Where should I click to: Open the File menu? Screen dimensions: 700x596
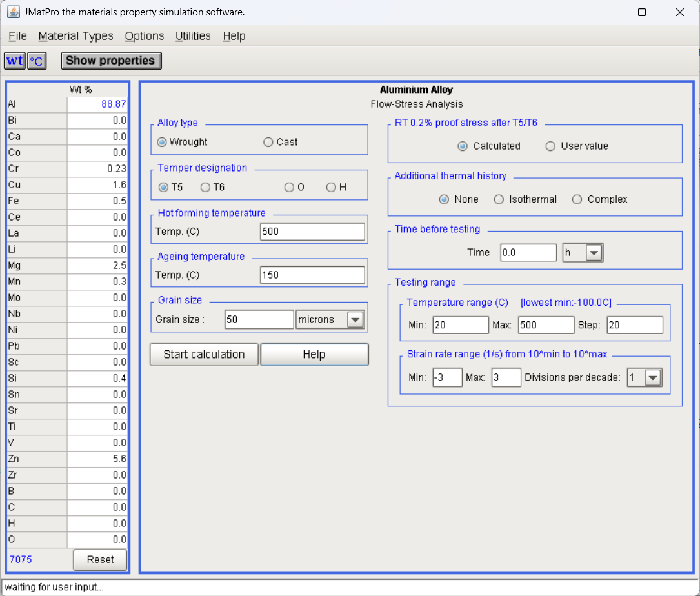(17, 36)
